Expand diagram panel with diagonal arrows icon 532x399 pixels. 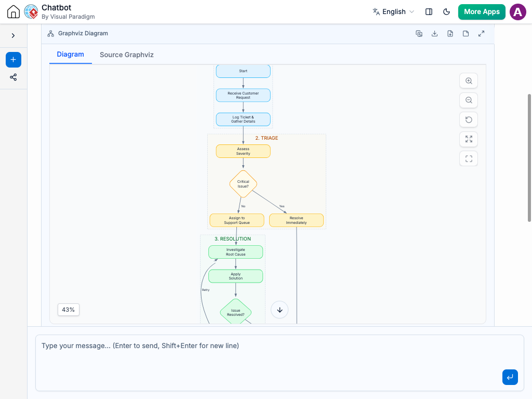482,34
